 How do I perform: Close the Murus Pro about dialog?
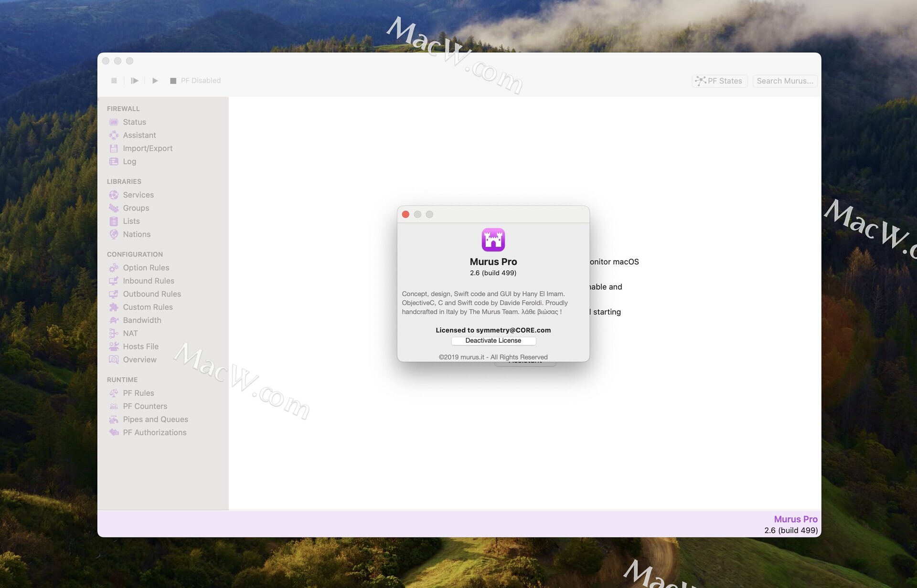(405, 214)
